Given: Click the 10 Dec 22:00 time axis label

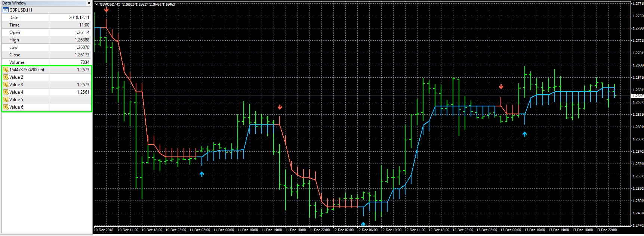Looking at the screenshot, I should coord(176,230).
